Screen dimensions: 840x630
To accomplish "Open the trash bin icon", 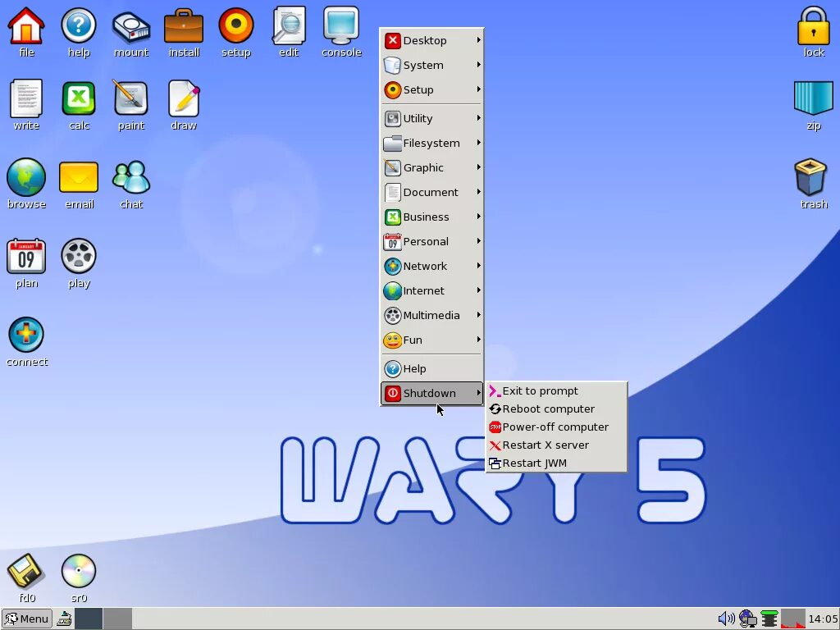I will [x=811, y=177].
